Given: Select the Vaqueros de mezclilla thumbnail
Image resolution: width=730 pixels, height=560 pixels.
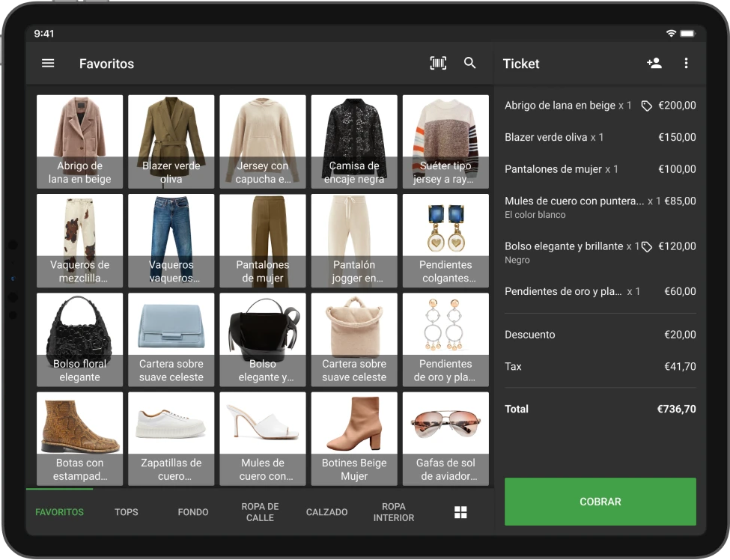Looking at the screenshot, I should coord(79,240).
